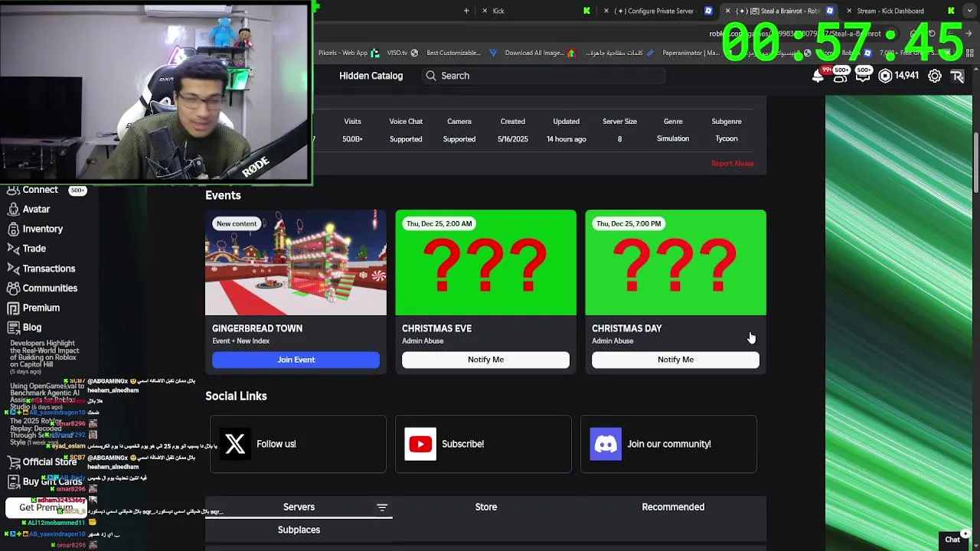Screen dimensions: 980x551
Task: Open the Servers filter options icon
Action: 382,507
